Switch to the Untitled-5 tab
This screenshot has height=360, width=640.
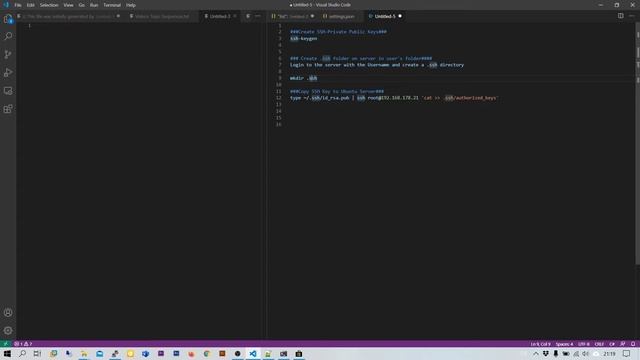coord(384,16)
